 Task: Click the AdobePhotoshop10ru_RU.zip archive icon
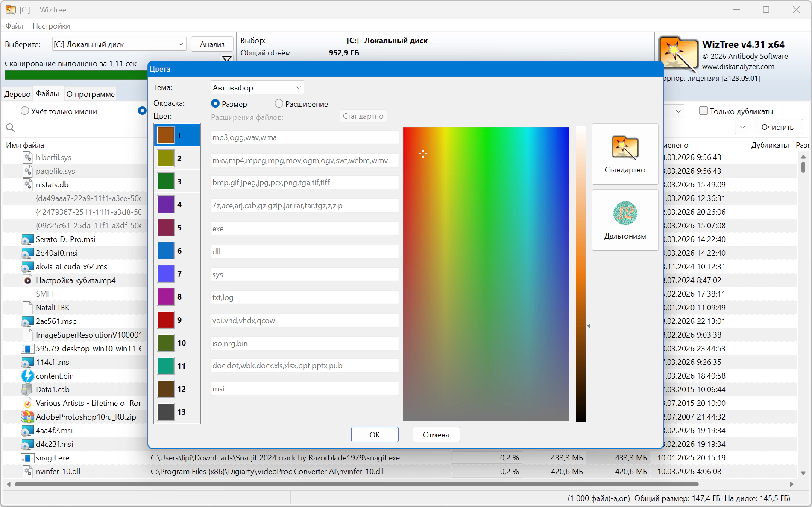coord(27,417)
